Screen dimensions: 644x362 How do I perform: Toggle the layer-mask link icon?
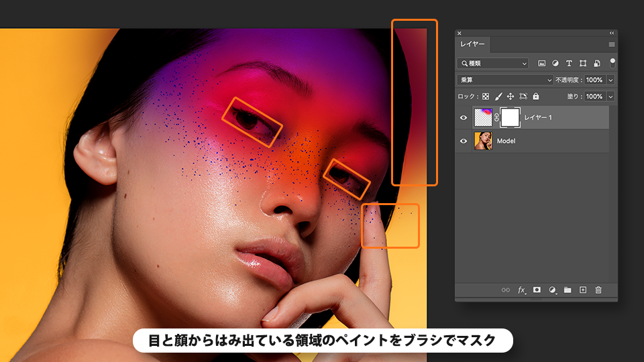click(496, 117)
